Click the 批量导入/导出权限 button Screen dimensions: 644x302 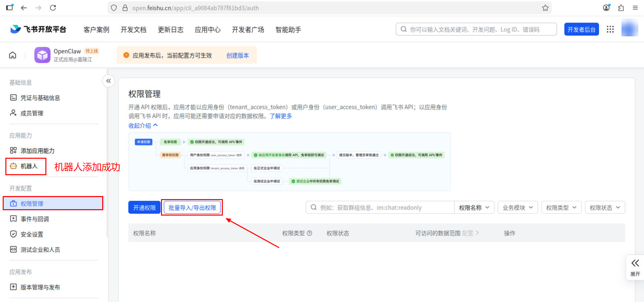coord(192,207)
